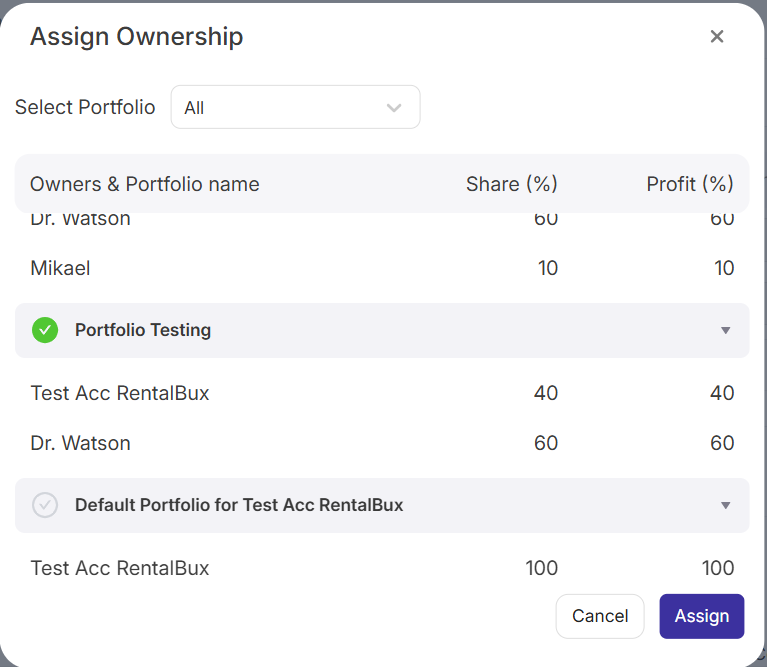The image size is (767, 667).
Task: Click the Profit (%) column header
Action: pyautogui.click(x=690, y=184)
